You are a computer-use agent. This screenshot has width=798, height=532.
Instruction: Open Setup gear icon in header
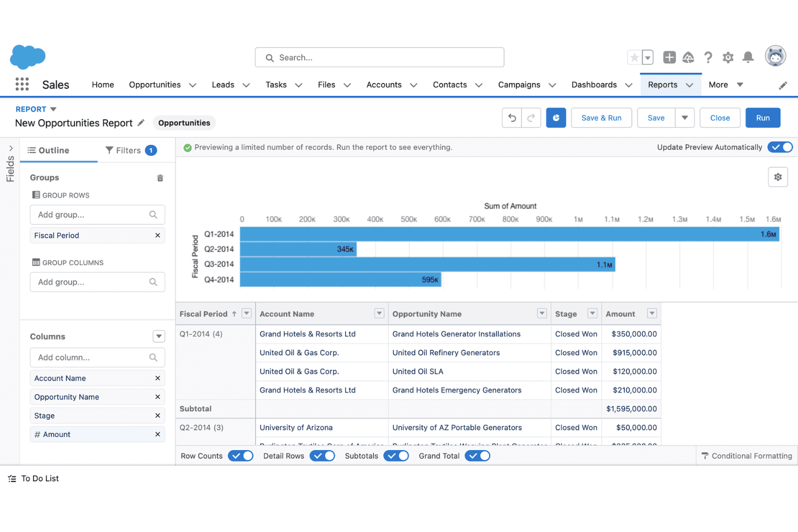coord(728,57)
